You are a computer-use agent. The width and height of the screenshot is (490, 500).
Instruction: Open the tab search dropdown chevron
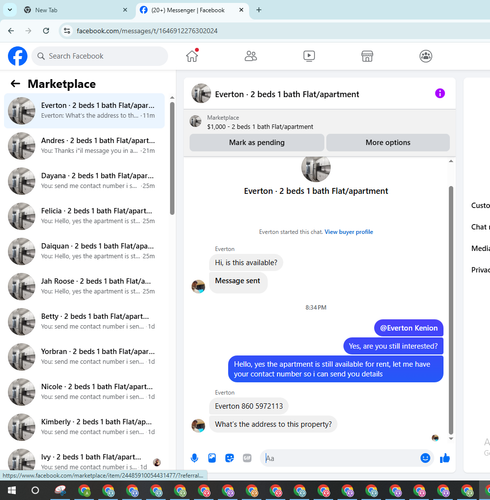tap(10, 10)
